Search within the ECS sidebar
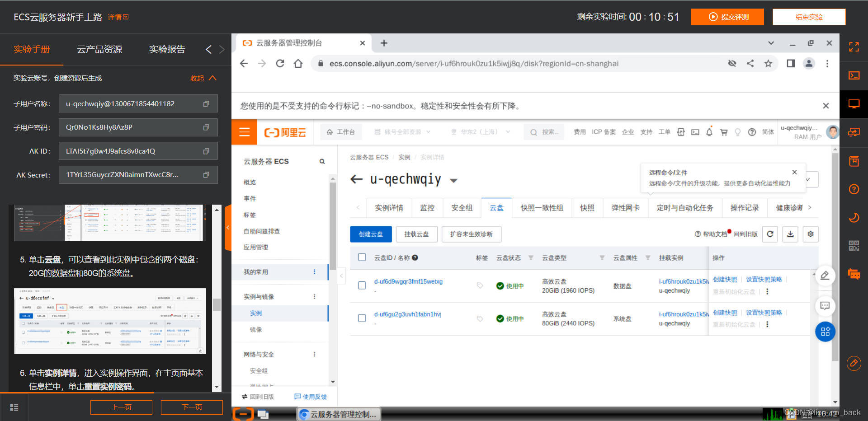 [x=322, y=161]
